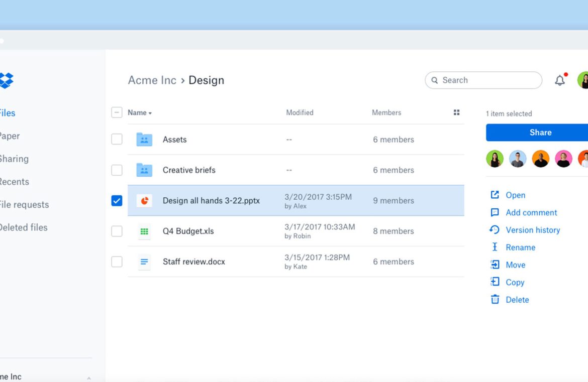Toggle the select-all header checkbox
Image resolution: width=588 pixels, height=382 pixels.
tap(117, 113)
